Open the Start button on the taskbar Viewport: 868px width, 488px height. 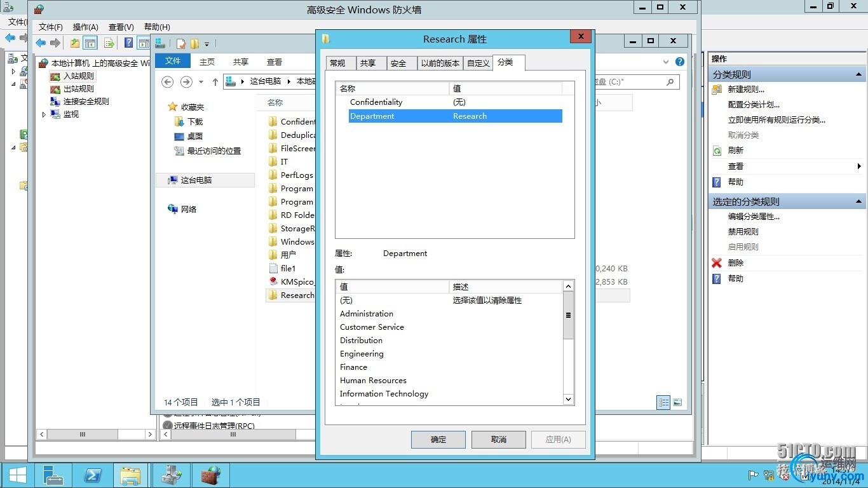tap(17, 475)
